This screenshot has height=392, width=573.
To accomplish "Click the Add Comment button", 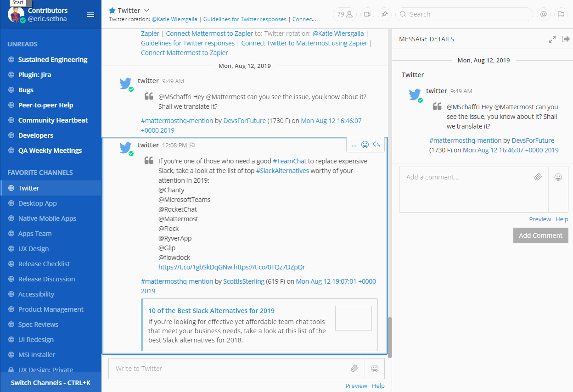I will coord(540,235).
